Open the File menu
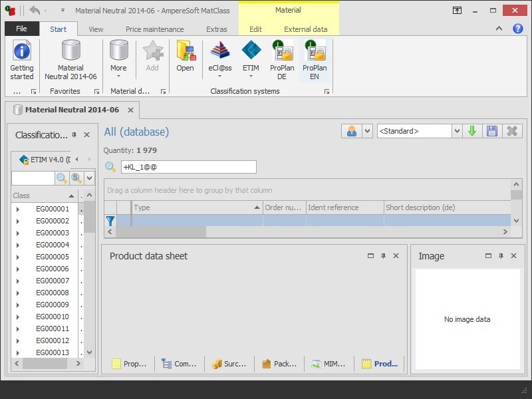Viewport: 532px width, 399px height. (22, 29)
